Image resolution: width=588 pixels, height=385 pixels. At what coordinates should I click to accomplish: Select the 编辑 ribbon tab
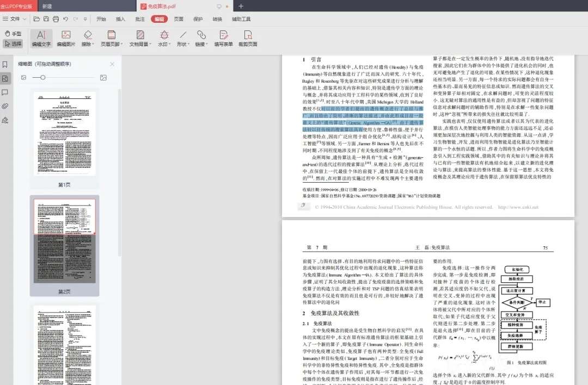point(159,19)
